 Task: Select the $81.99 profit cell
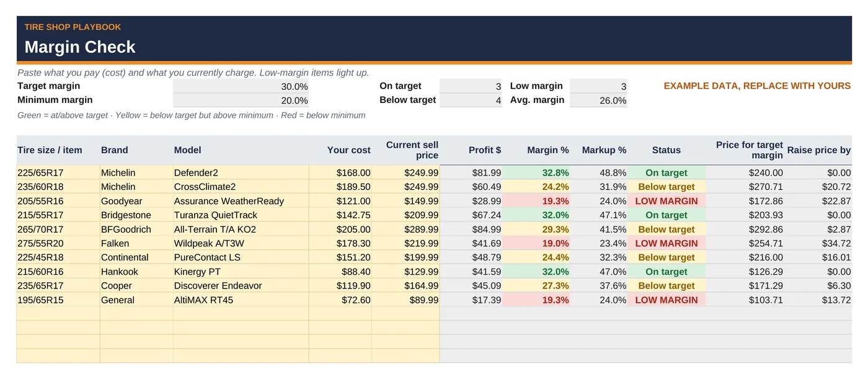471,173
